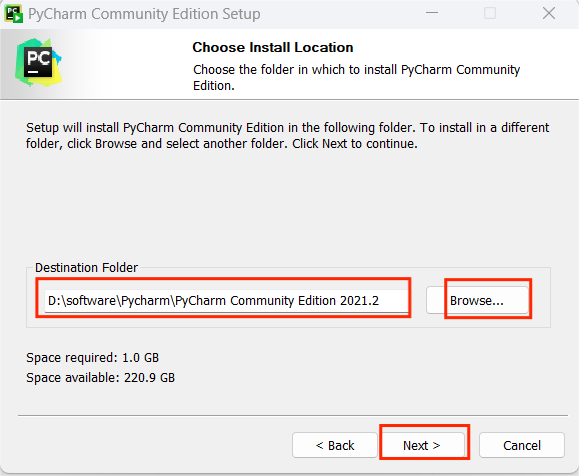
Task: Click the large PyCharm PC logo
Action: tap(38, 62)
